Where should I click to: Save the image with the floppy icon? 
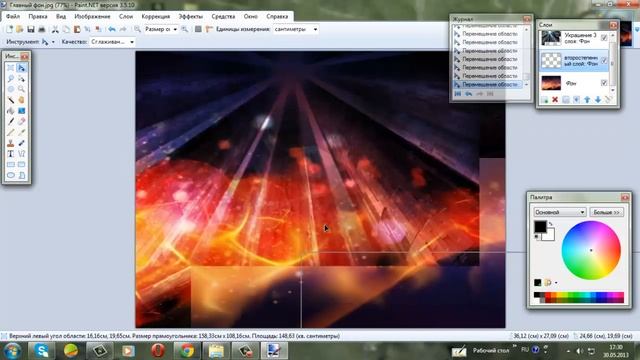tap(31, 29)
